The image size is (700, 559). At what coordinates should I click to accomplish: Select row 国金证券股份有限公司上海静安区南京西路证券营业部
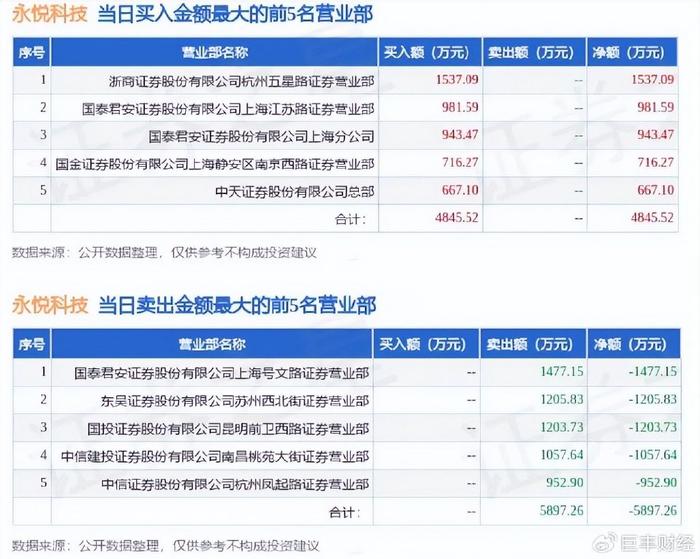tap(345, 163)
